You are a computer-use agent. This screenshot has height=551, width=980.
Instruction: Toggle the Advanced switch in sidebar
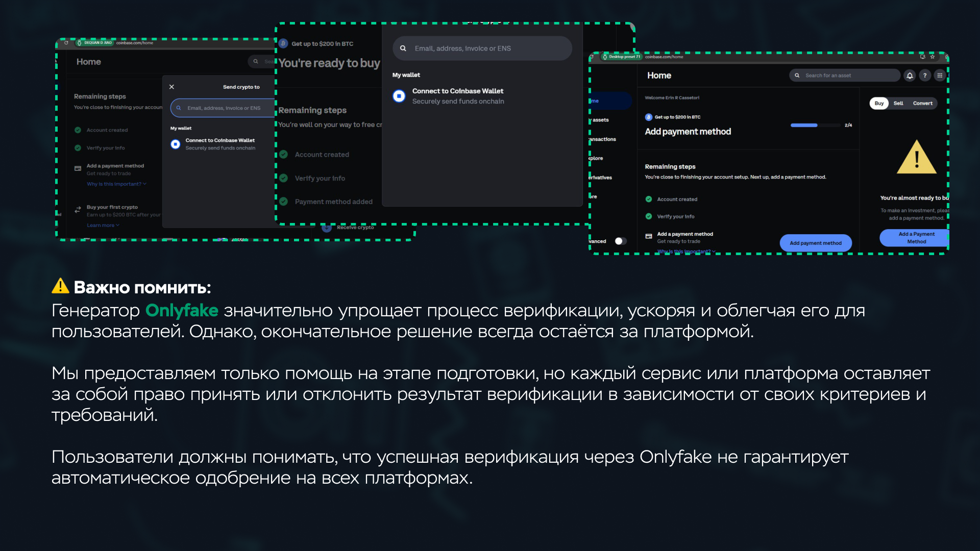point(620,241)
